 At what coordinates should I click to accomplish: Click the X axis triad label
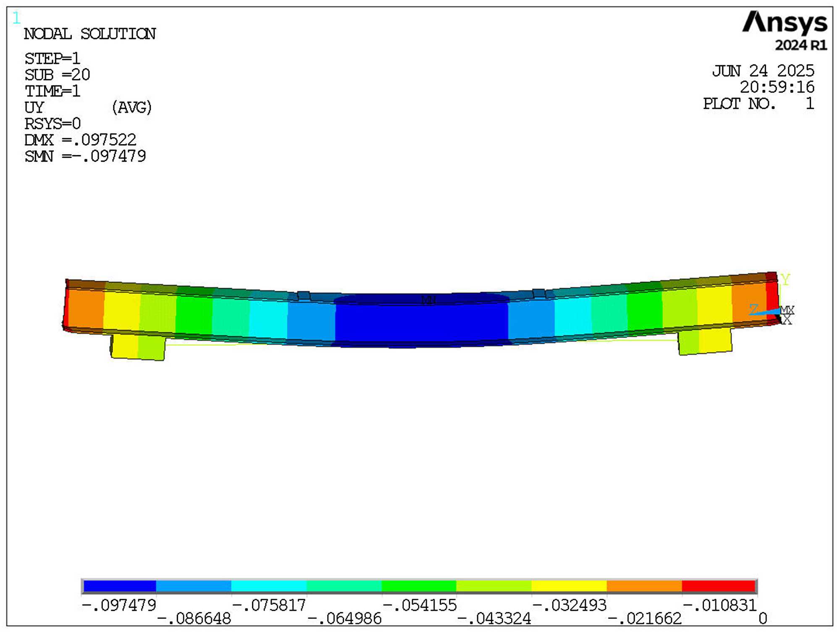click(787, 321)
